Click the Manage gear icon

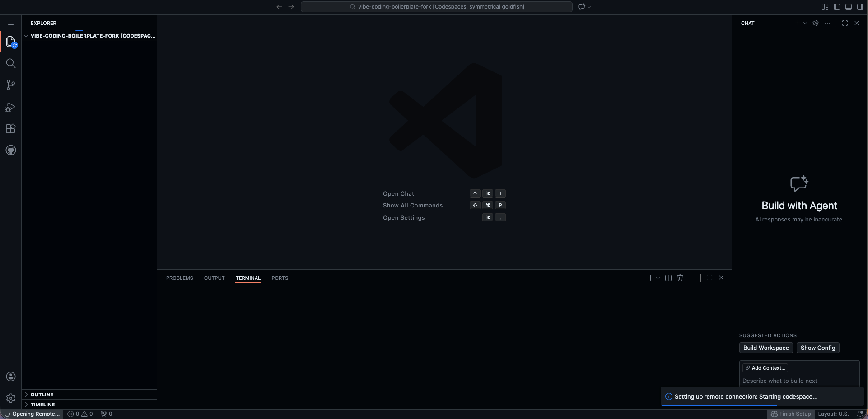(x=11, y=398)
